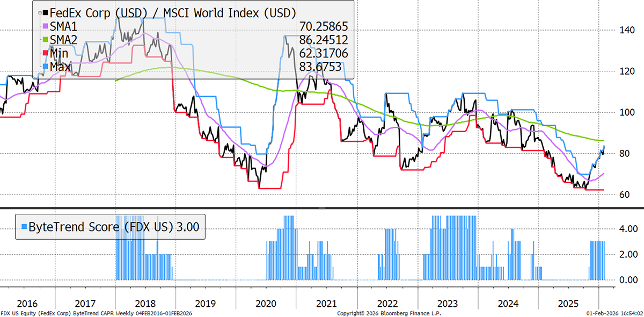This screenshot has height=317, width=644.
Task: Click the Bloomberg Finance L.P. copyright text
Action: 389,313
